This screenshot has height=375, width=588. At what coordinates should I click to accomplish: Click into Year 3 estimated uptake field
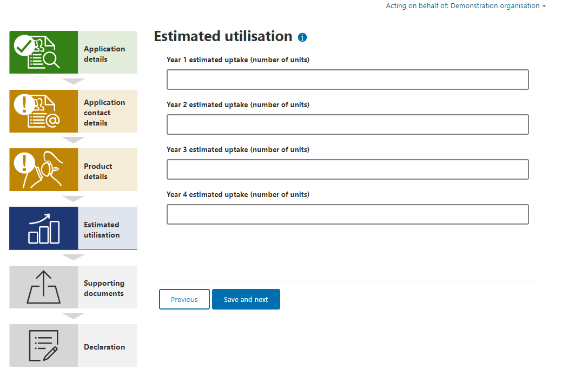[348, 169]
